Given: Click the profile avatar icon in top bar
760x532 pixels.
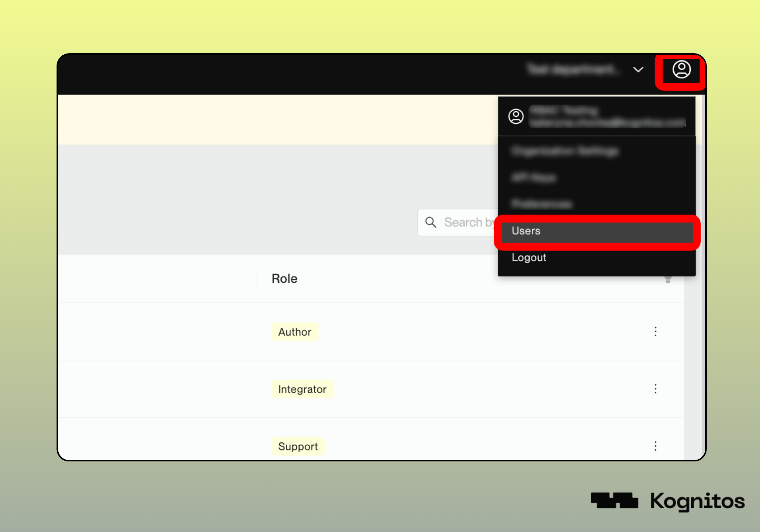Looking at the screenshot, I should (x=681, y=70).
